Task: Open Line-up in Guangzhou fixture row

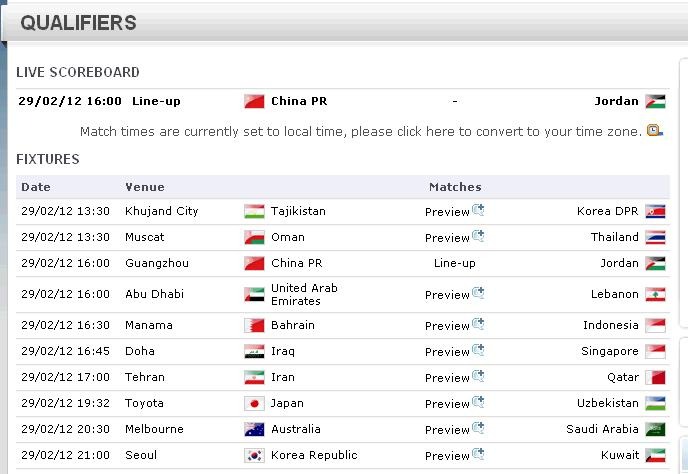Action: pyautogui.click(x=455, y=263)
